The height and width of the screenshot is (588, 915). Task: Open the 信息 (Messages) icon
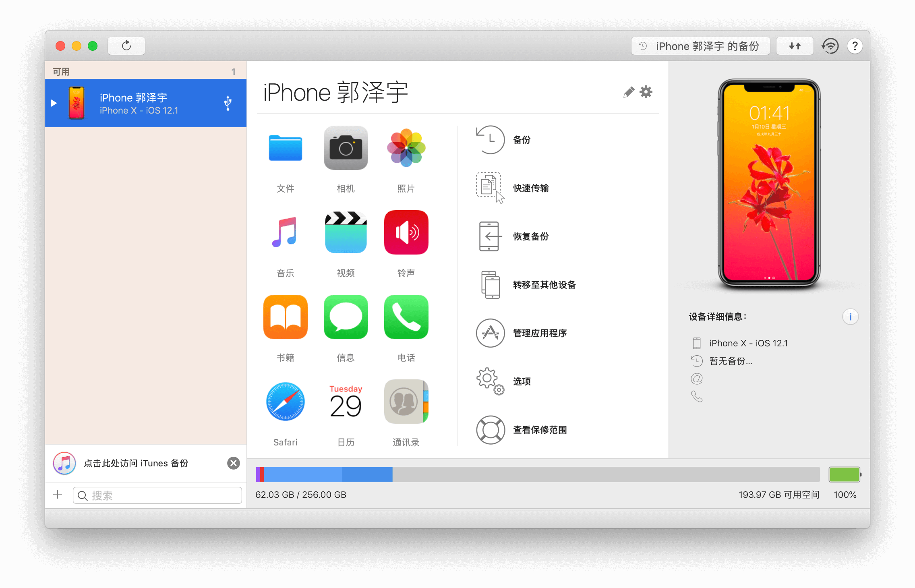click(346, 317)
